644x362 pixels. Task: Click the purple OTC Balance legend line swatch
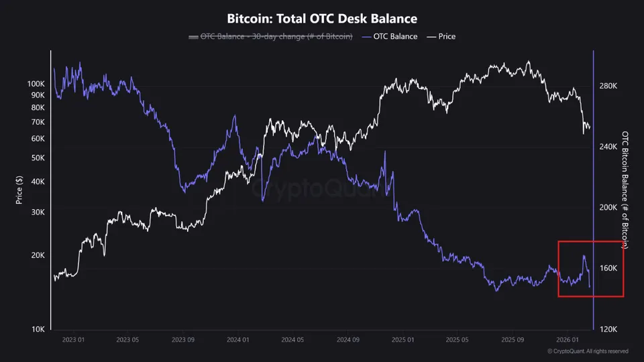tap(366, 37)
